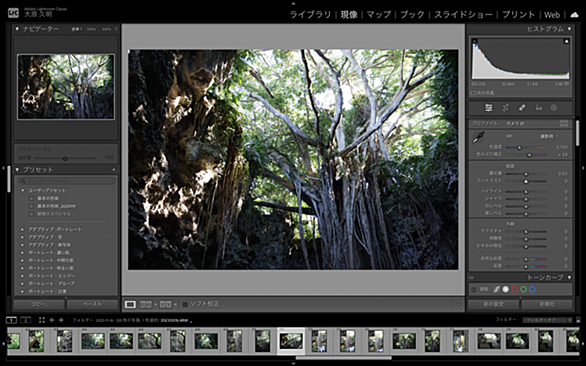
Task: Select the Red eye correction tool
Action: click(539, 108)
